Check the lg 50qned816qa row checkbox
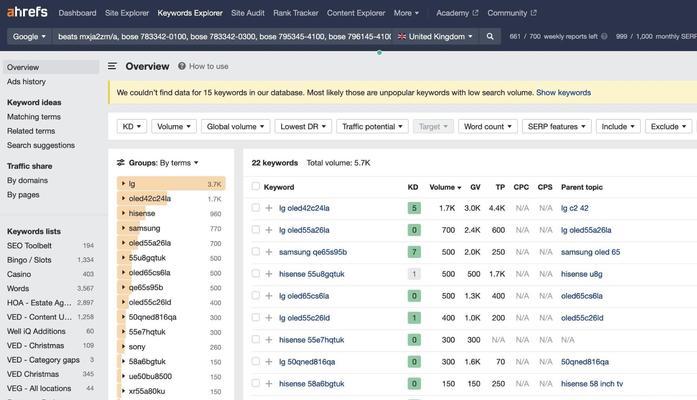Image resolution: width=697 pixels, height=400 pixels. pyautogui.click(x=256, y=361)
